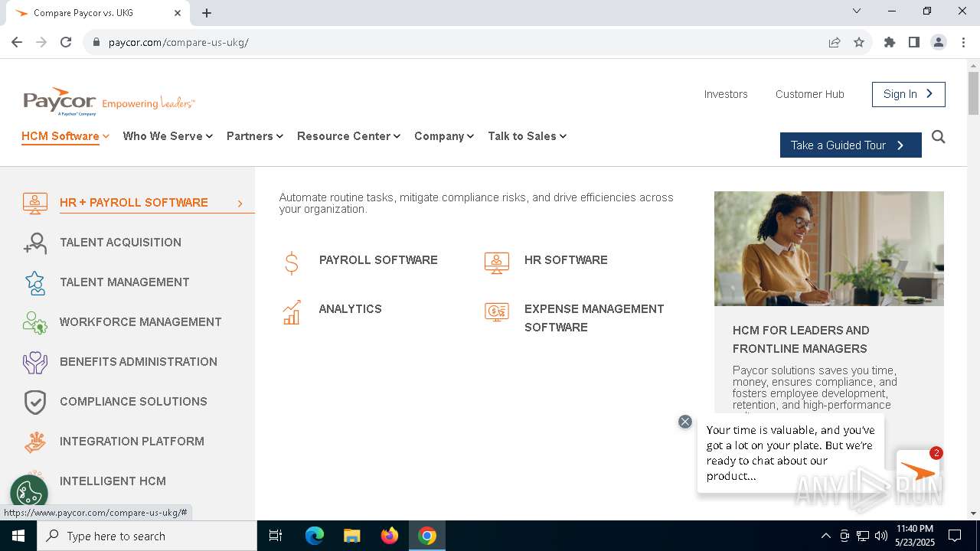The image size is (980, 551).
Task: Click the Integration Platform hand icon
Action: coord(35,442)
